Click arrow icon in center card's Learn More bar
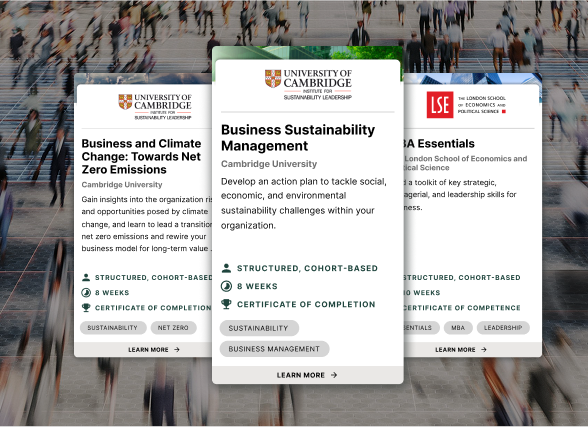 point(334,375)
